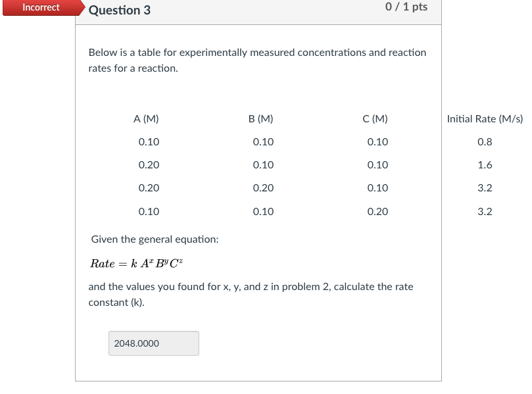
Task: Click the 'Given the general equation' text
Action: [155, 239]
